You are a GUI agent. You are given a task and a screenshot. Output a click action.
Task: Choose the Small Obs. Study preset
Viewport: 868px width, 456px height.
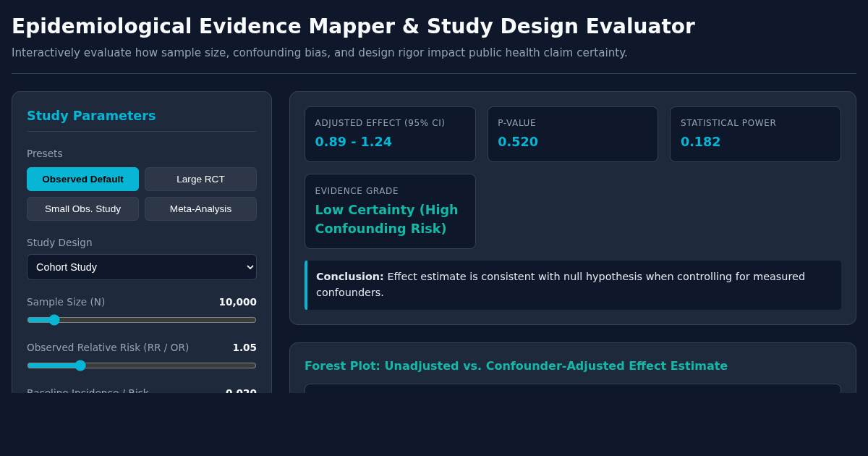pyautogui.click(x=82, y=208)
